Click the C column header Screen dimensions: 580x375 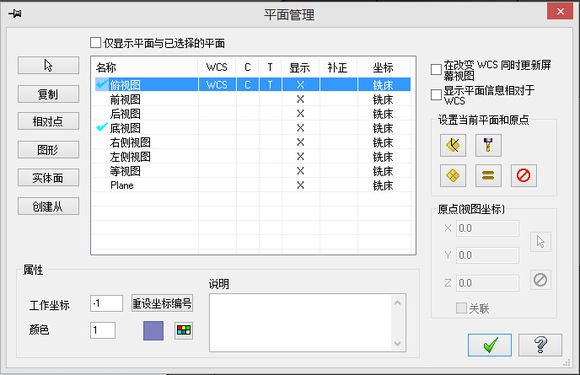click(x=247, y=67)
